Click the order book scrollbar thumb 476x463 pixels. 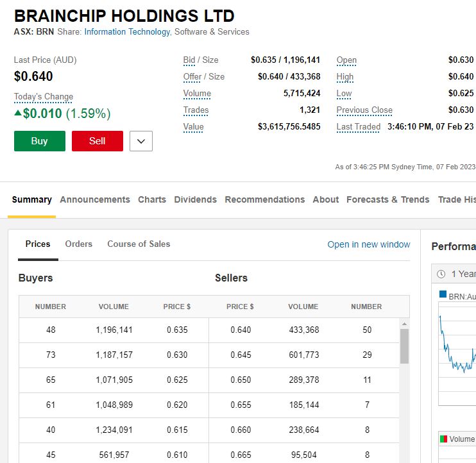click(x=404, y=346)
